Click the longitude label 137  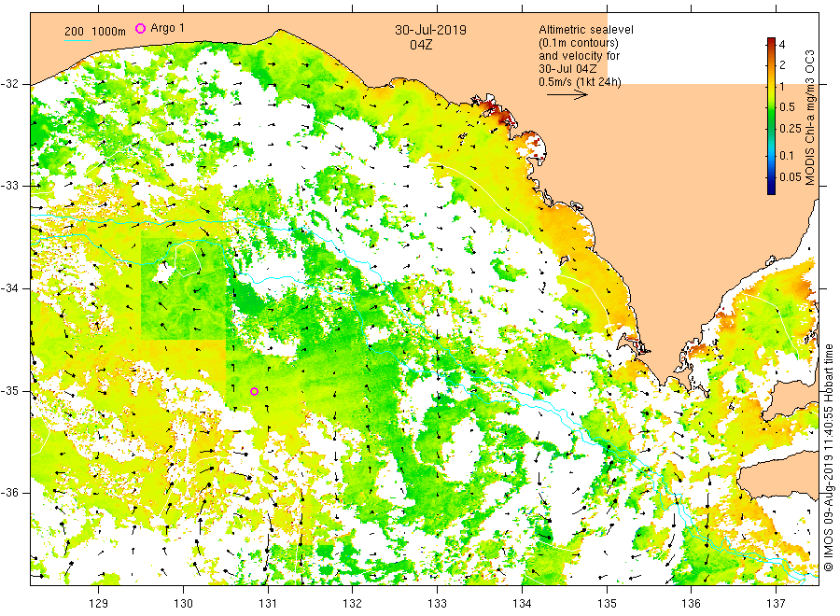pos(776,604)
